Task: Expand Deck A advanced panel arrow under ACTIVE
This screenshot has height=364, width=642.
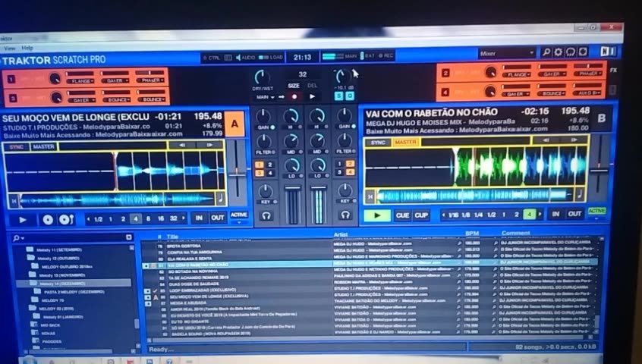Action: click(239, 223)
